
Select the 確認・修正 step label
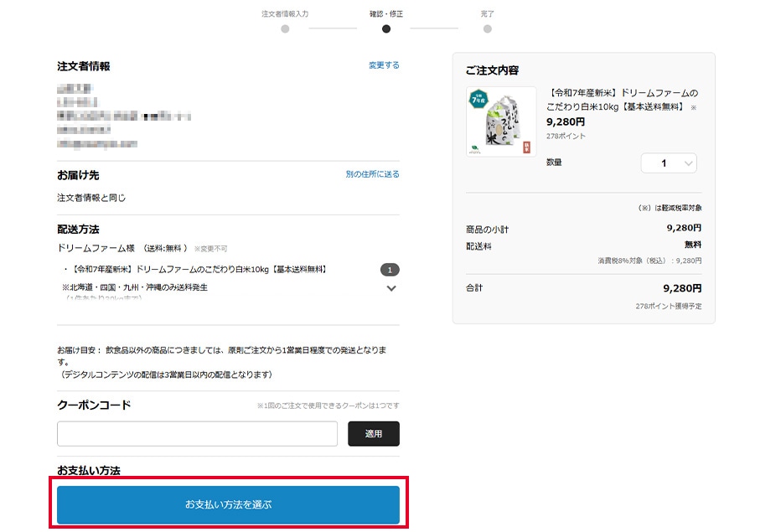pos(385,14)
